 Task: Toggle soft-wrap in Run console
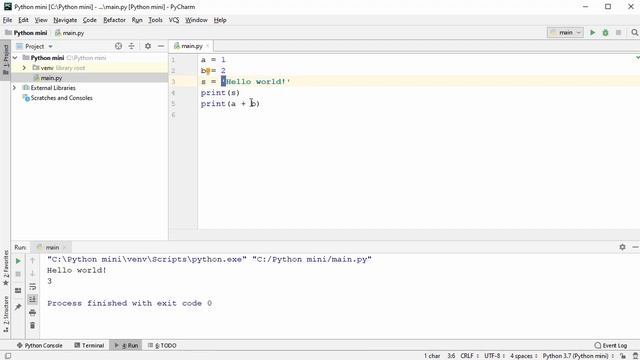(33, 287)
